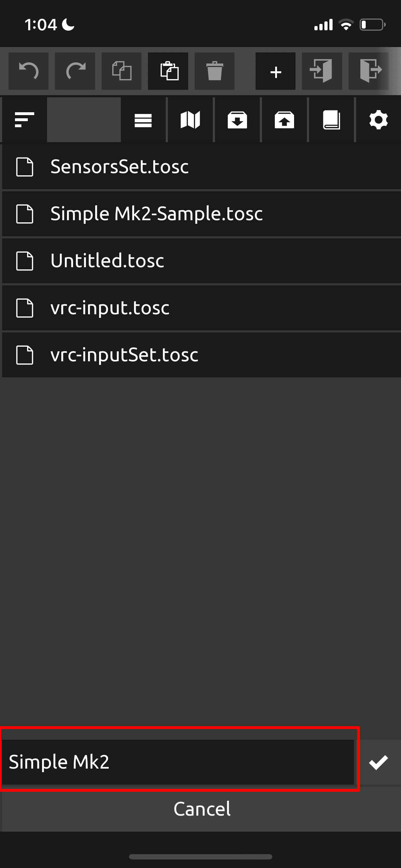Tap the export door-arrow icon
Image resolution: width=401 pixels, height=868 pixels.
tap(369, 71)
